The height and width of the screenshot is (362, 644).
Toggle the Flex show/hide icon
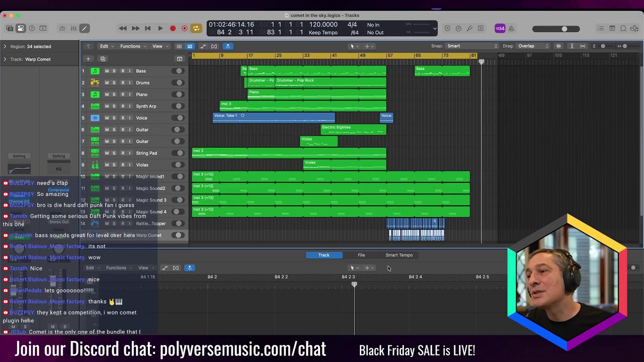[x=214, y=46]
